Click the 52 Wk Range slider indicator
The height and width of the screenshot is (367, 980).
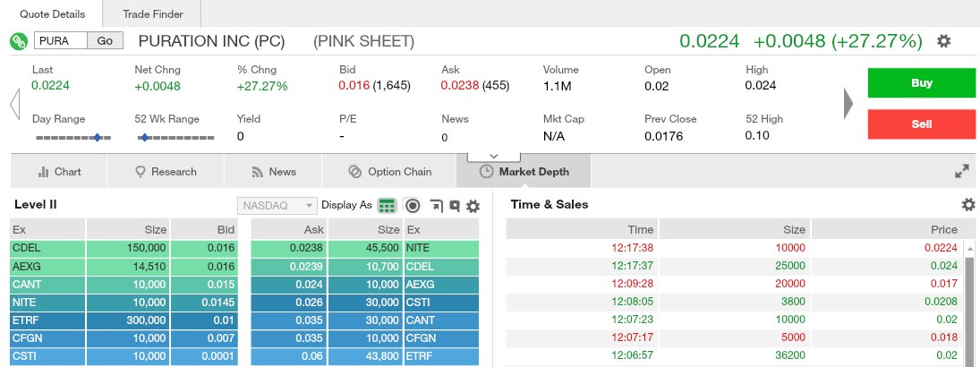pyautogui.click(x=145, y=138)
